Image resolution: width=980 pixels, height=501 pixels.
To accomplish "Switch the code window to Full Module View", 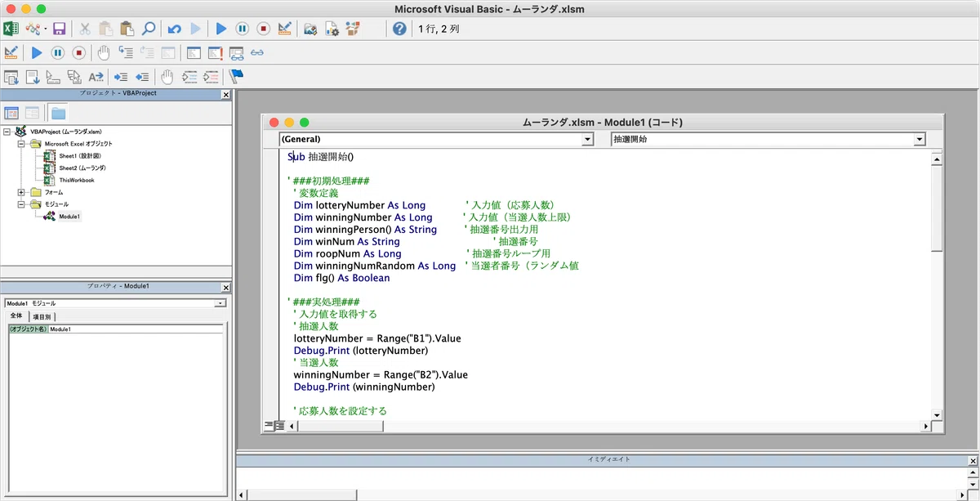I will tap(279, 425).
